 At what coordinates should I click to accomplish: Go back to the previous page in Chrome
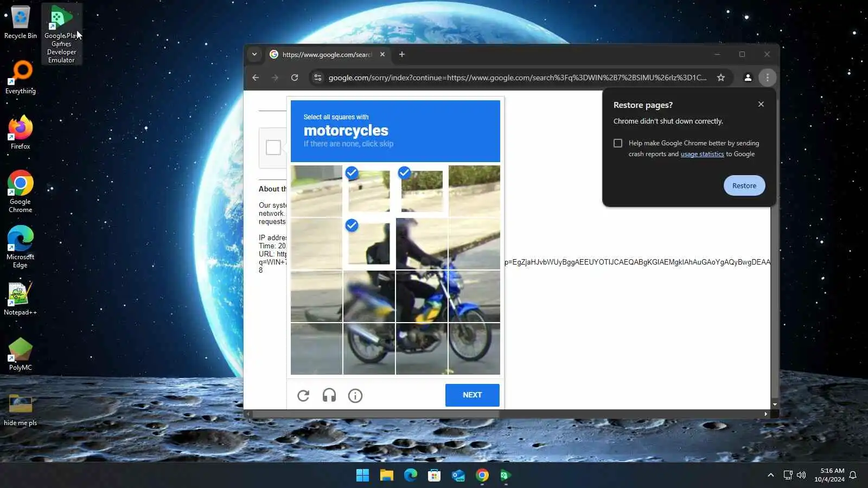click(x=256, y=78)
